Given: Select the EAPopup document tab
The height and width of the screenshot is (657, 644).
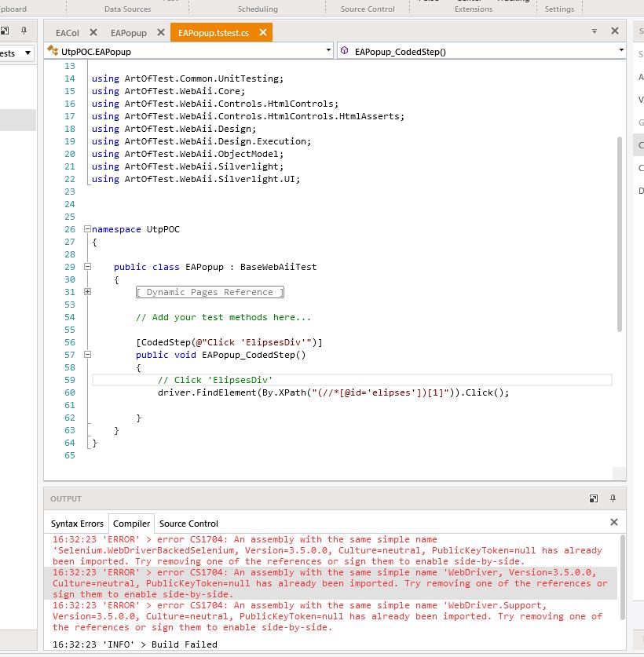Looking at the screenshot, I should tap(129, 33).
